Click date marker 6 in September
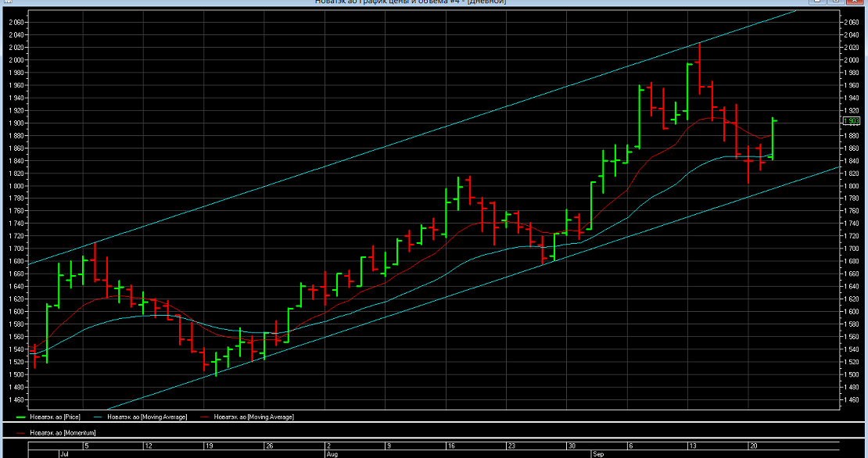Image resolution: width=868 pixels, height=458 pixels. pyautogui.click(x=631, y=445)
